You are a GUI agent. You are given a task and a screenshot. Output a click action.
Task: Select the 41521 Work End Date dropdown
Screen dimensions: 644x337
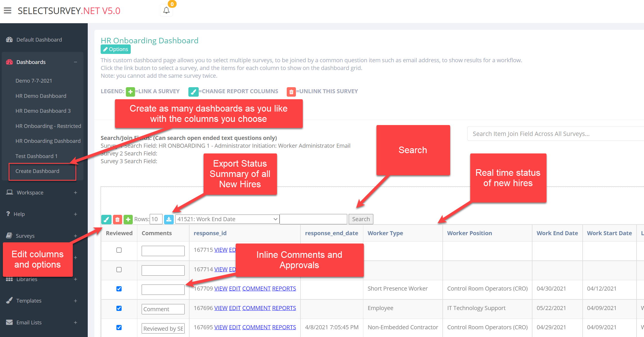[x=227, y=219]
